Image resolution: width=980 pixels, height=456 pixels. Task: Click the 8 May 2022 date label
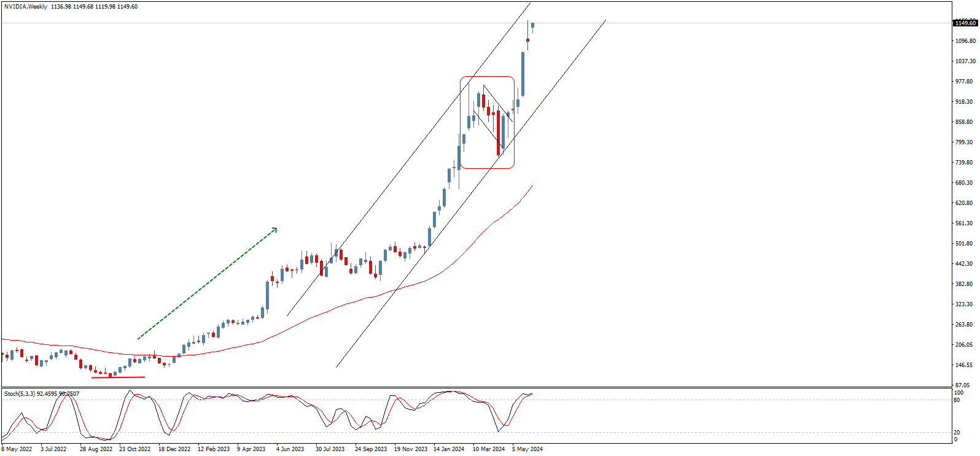click(17, 449)
